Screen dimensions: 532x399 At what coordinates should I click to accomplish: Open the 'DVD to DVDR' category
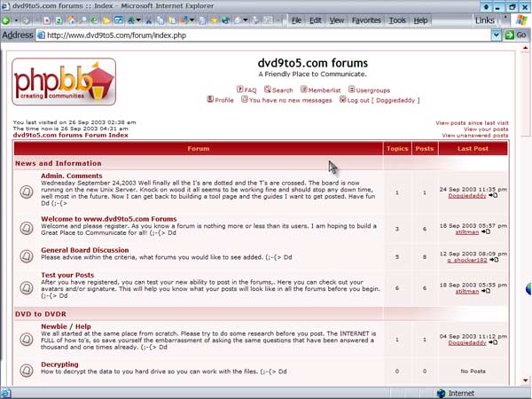41,314
